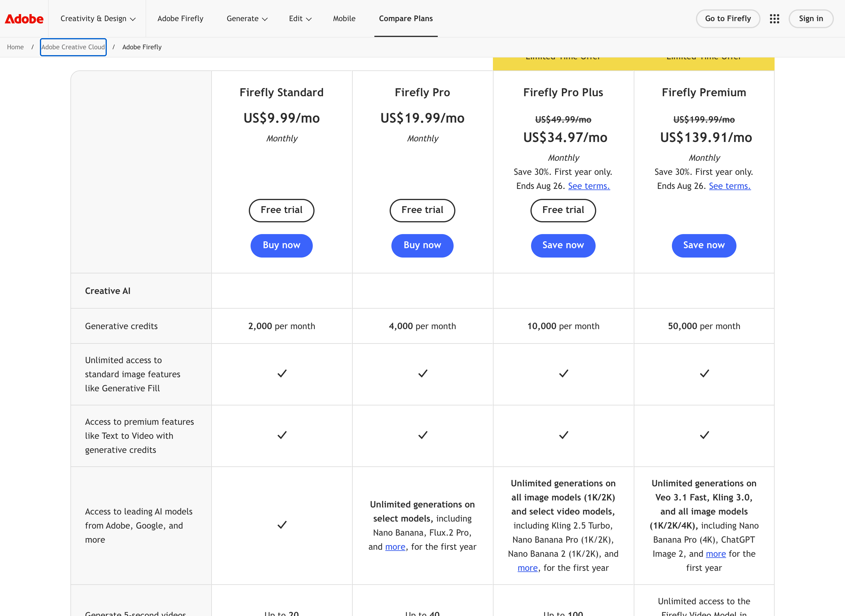Click the 10,000 per month cell
The width and height of the screenshot is (845, 616).
click(x=563, y=326)
